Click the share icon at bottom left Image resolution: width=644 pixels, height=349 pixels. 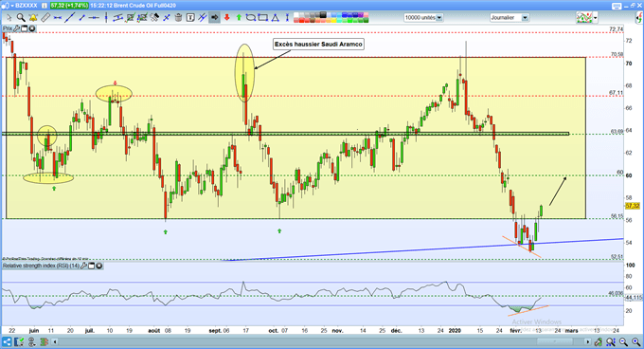7,341
